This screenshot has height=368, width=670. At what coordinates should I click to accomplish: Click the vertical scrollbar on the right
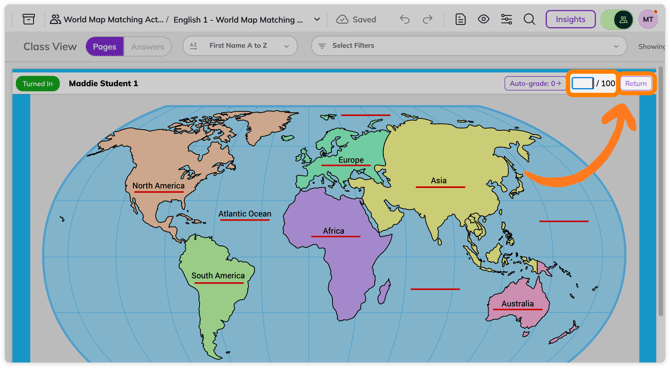[x=662, y=192]
